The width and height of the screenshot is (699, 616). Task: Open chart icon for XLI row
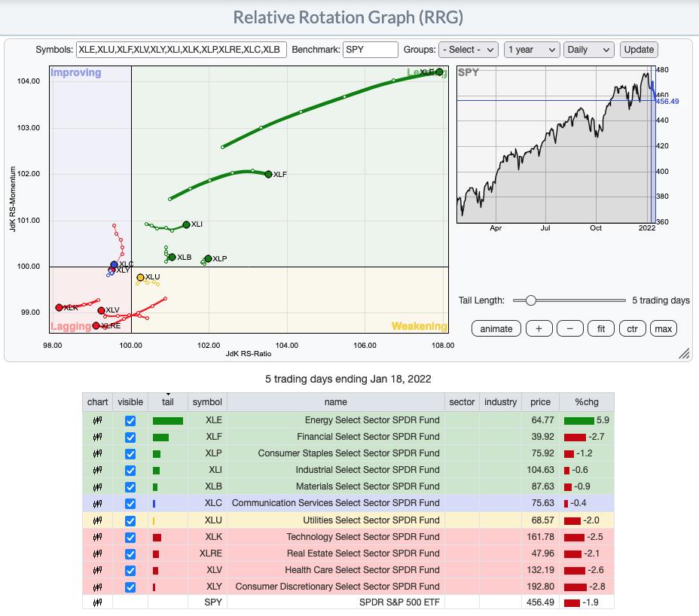coord(98,470)
